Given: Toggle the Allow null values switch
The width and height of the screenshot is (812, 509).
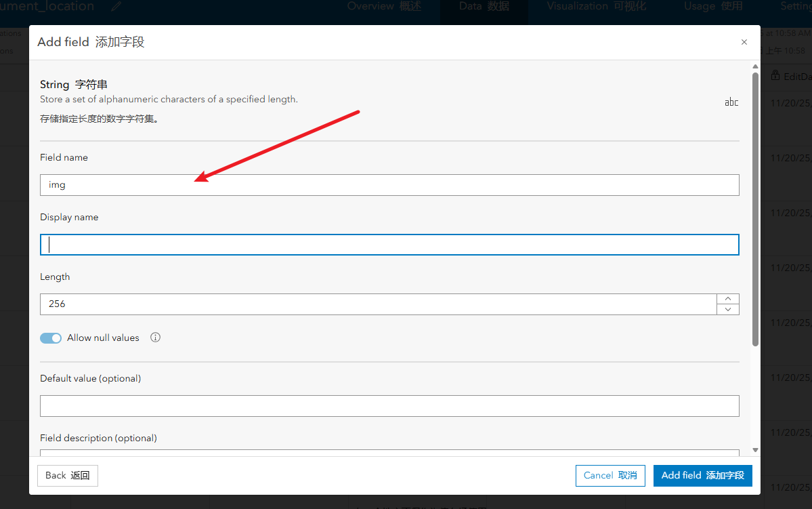Looking at the screenshot, I should click(x=51, y=338).
